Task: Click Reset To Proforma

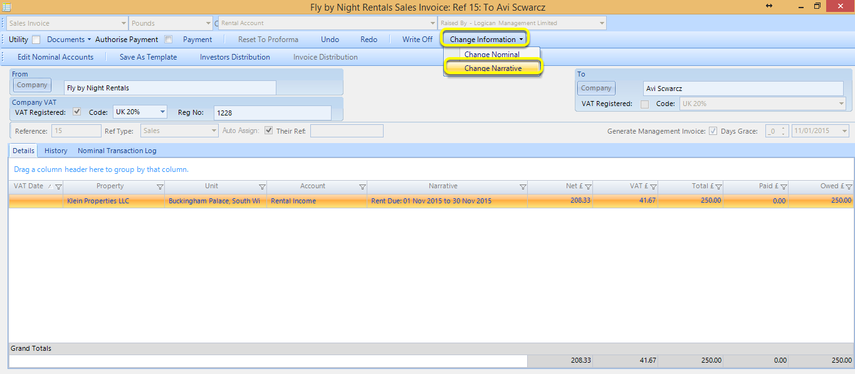Action: [268, 40]
